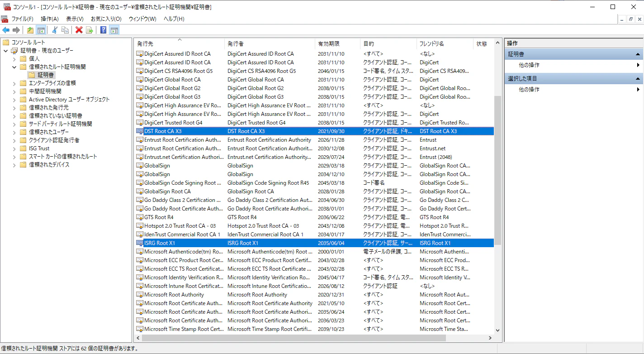Click the expiry date 2000/01/01

[x=331, y=252]
